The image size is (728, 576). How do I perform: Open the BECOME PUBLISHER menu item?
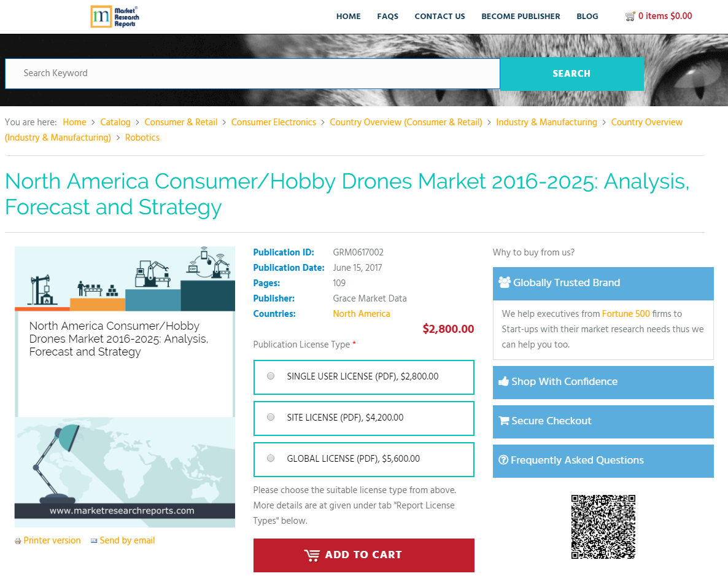point(521,17)
